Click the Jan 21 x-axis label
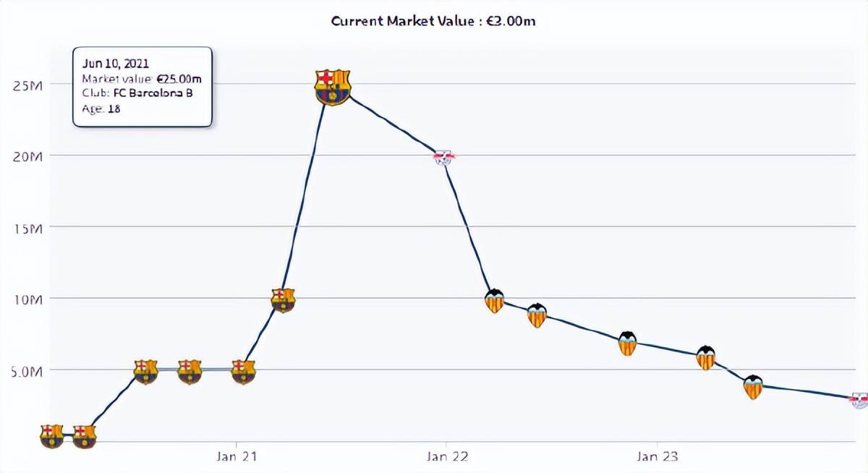The height and width of the screenshot is (473, 868). [236, 456]
